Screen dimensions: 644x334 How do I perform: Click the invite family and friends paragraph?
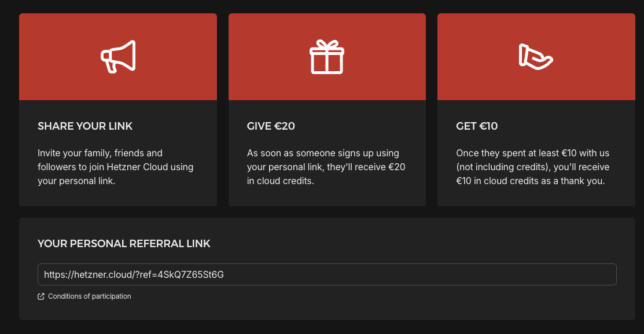115,167
